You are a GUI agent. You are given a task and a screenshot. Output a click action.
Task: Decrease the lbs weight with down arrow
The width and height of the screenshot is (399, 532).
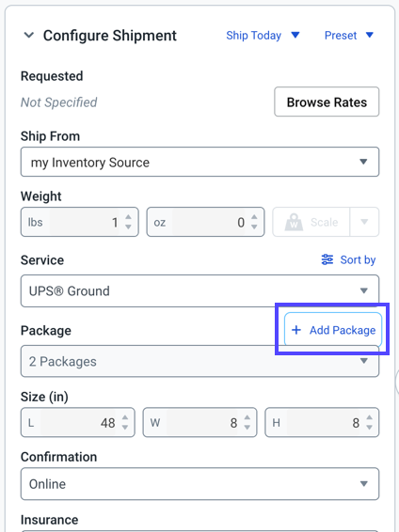[x=128, y=227]
